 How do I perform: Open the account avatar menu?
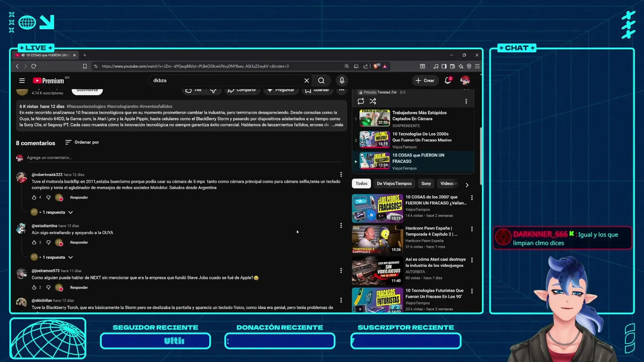point(465,80)
